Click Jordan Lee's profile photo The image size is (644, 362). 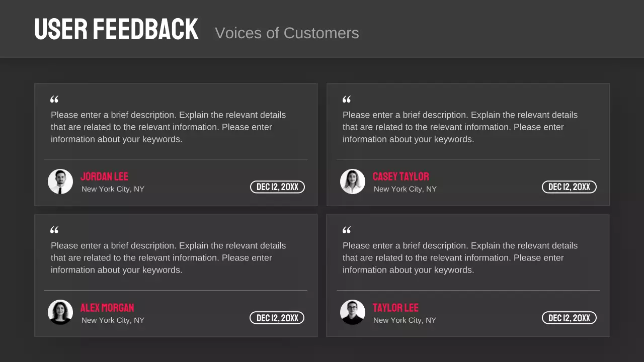pos(60,182)
